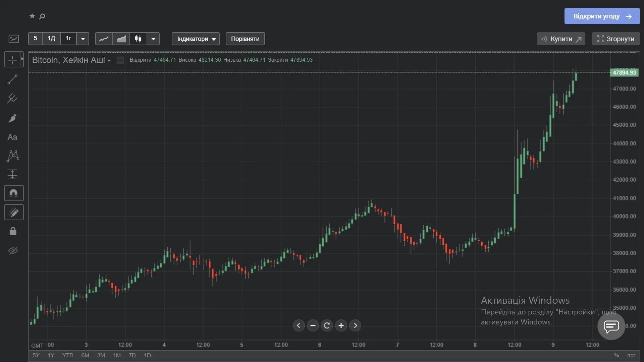
Task: Expand the timeframe interval dropdown arrow
Action: pos(83,39)
